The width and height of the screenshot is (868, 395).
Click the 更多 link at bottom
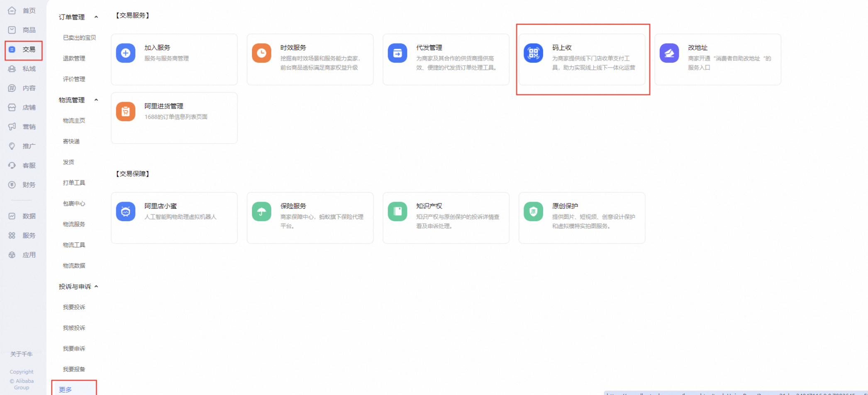click(65, 389)
